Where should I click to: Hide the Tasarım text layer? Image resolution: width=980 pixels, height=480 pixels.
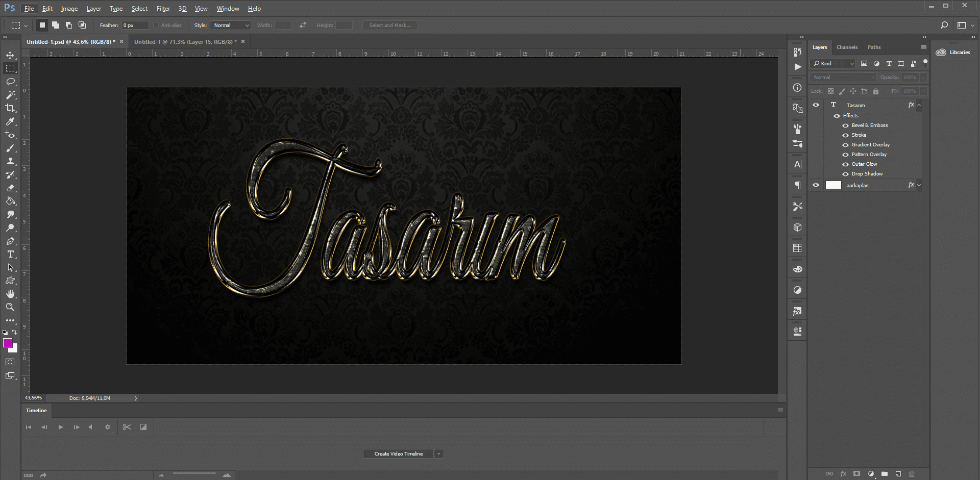816,105
